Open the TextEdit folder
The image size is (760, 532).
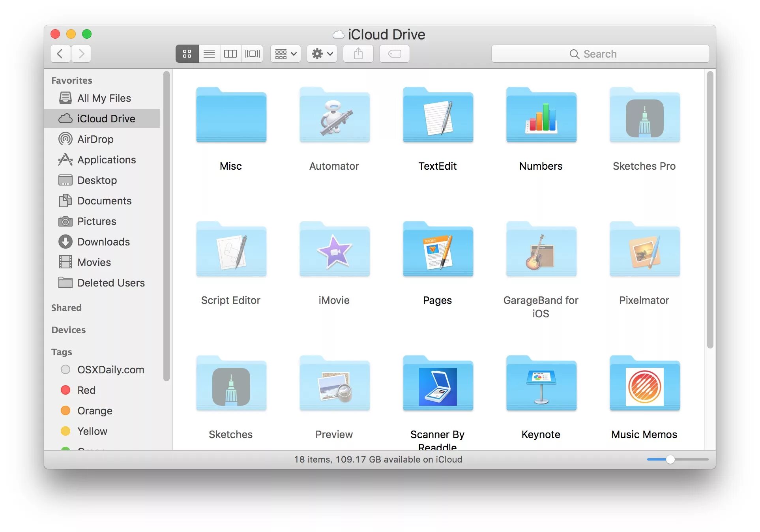[438, 115]
